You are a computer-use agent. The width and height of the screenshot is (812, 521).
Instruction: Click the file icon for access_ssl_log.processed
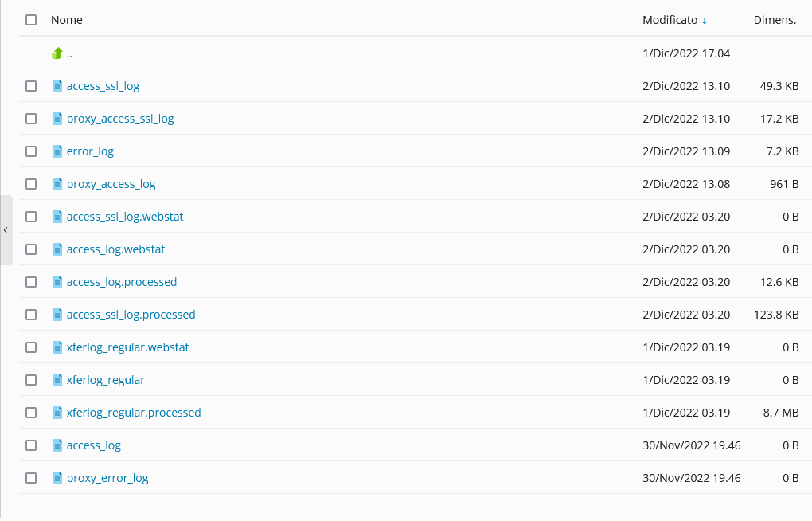point(57,315)
